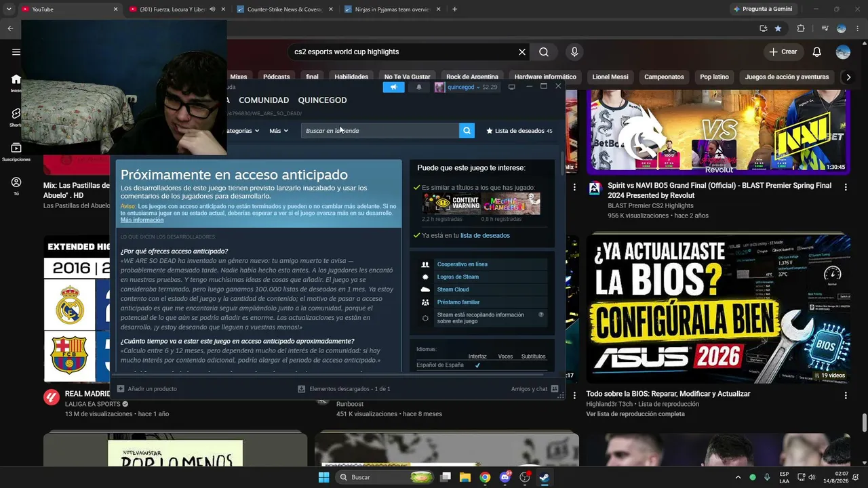The width and height of the screenshot is (868, 488).
Task: Open Steam notifications bell
Action: (x=419, y=87)
